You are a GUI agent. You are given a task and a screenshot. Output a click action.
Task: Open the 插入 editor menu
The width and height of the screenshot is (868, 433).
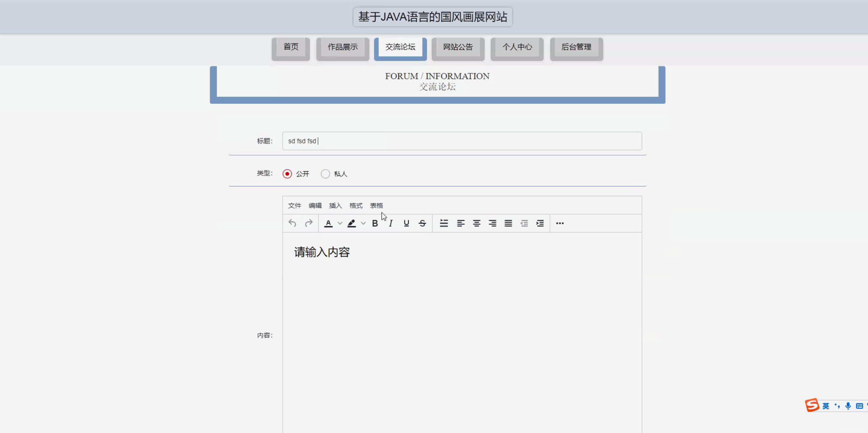click(335, 206)
